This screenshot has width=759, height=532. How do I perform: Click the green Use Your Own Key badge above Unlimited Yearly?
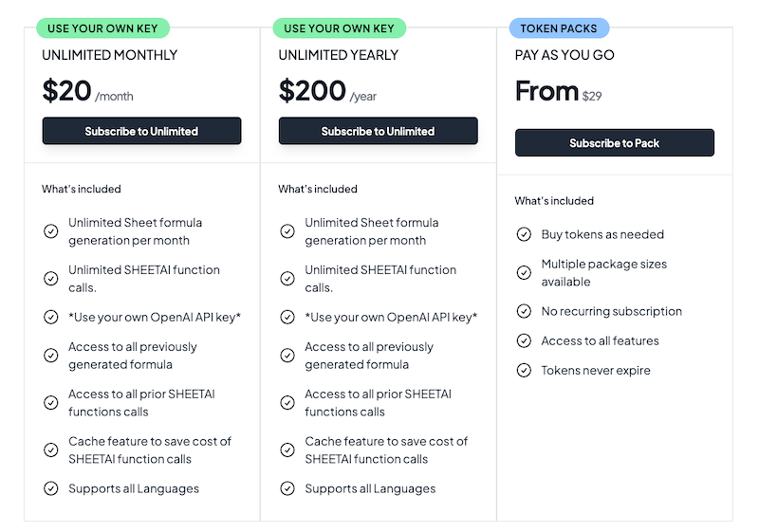tap(339, 28)
